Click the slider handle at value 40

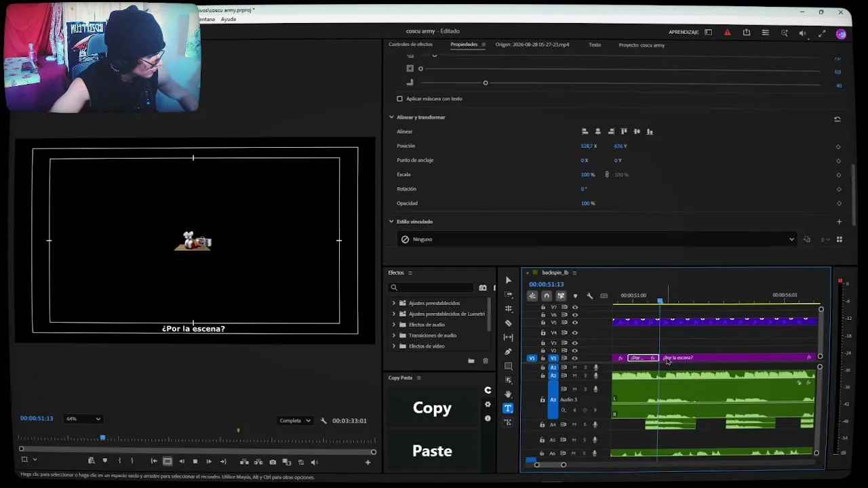pyautogui.click(x=486, y=83)
